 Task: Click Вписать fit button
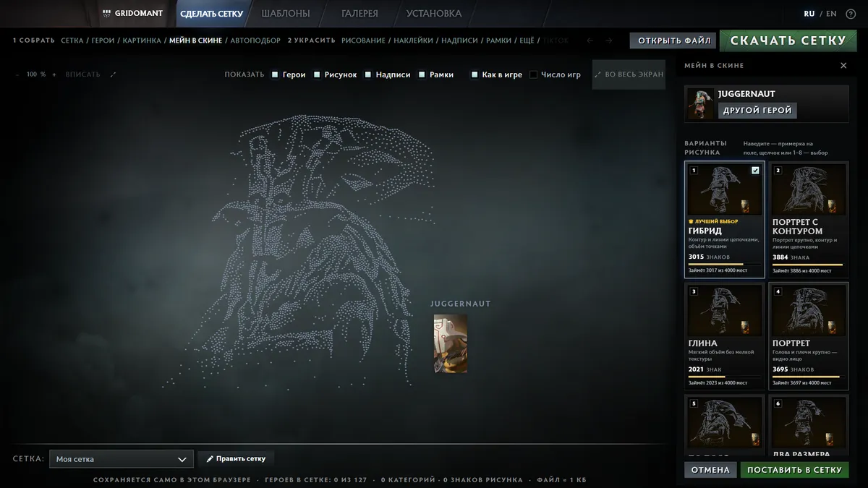(83, 74)
